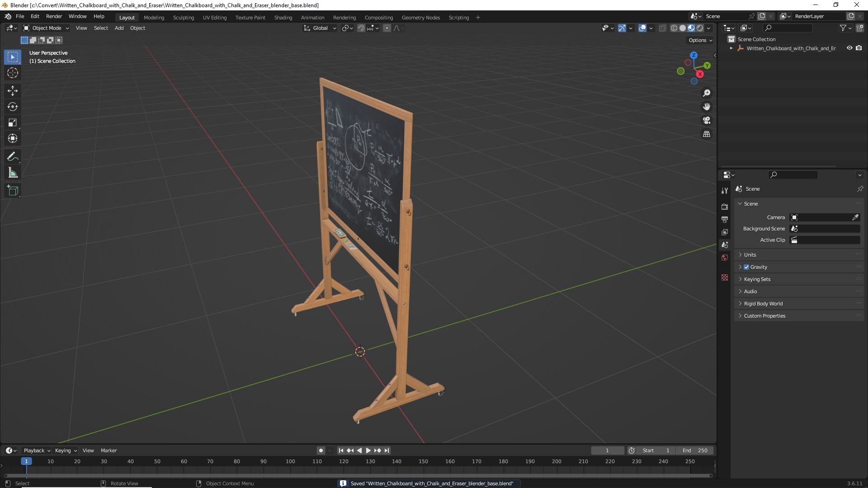Click the pan view hand icon
This screenshot has width=868, height=488.
click(706, 107)
